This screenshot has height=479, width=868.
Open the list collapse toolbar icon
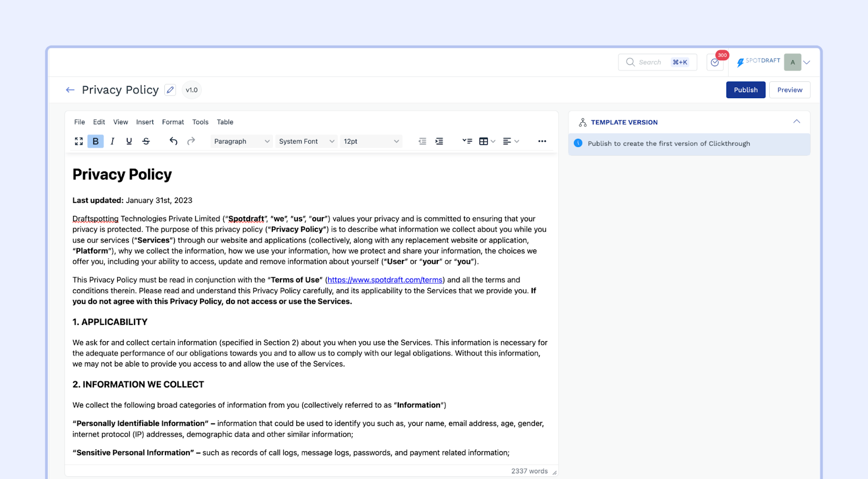click(x=467, y=141)
